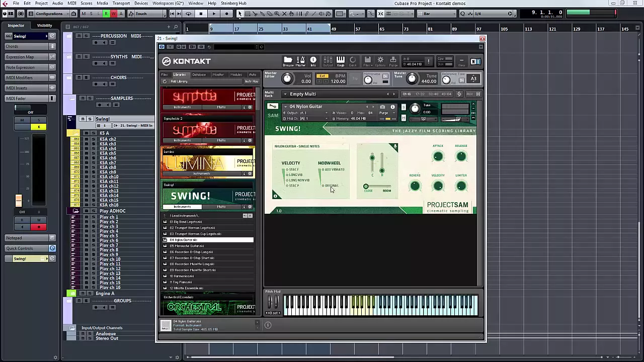This screenshot has width=644, height=362.
Task: Click the ATTACK knob
Action: 438,156
